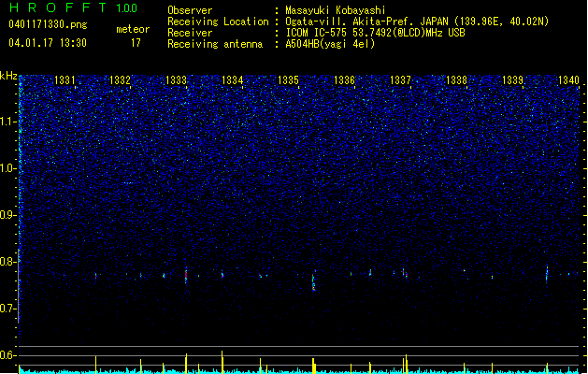
Task: Click the 0.8 kHz frequency label
Action: click(x=7, y=262)
